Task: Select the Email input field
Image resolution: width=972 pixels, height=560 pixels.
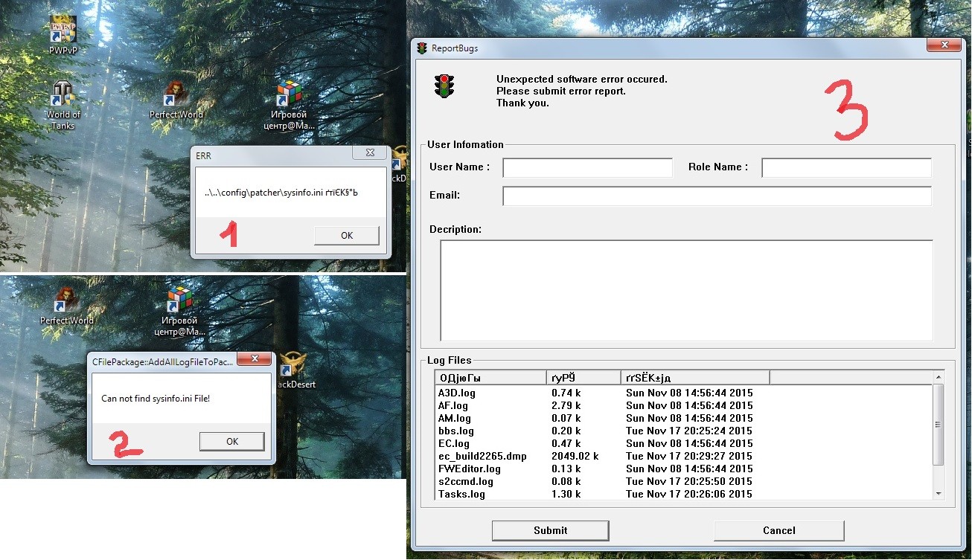Action: click(717, 196)
